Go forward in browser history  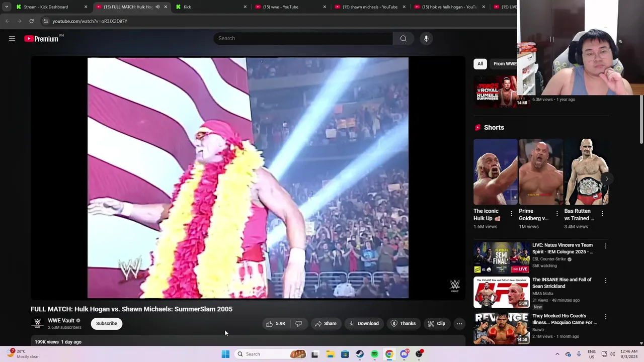(x=19, y=21)
